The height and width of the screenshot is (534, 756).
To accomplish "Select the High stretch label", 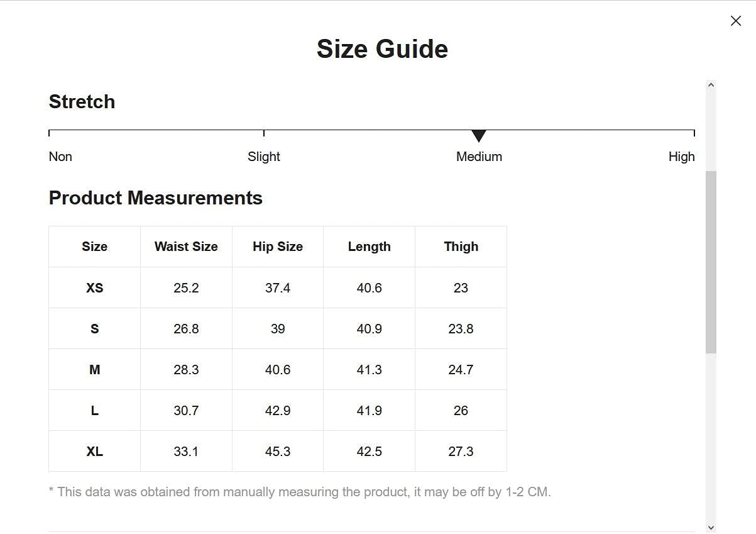I will coord(681,157).
